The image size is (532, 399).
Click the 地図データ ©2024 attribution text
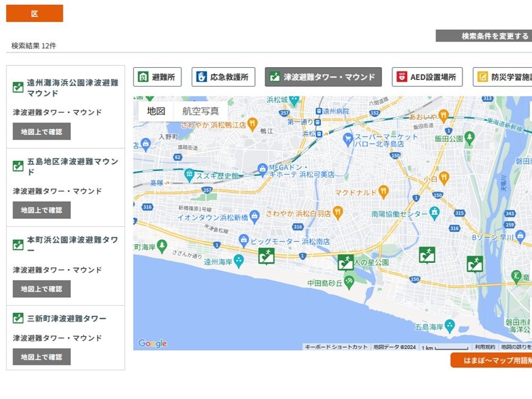[x=394, y=347]
